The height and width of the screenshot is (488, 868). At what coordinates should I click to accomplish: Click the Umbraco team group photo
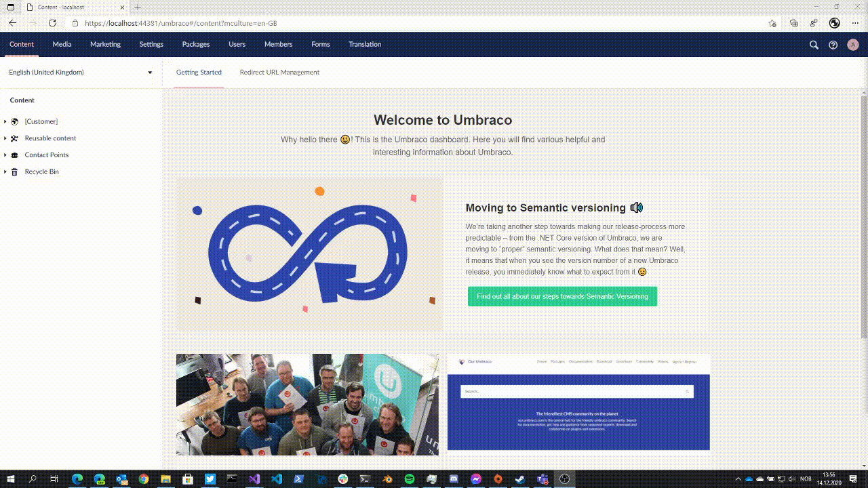[307, 405]
